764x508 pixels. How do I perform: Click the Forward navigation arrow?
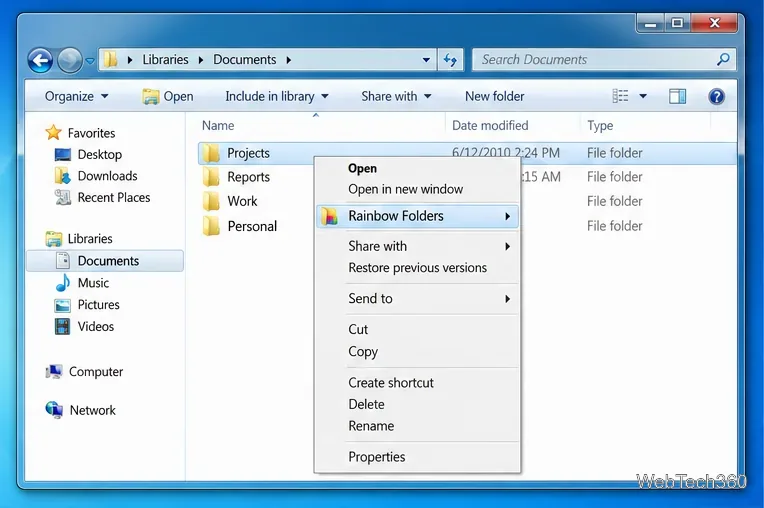[x=70, y=61]
